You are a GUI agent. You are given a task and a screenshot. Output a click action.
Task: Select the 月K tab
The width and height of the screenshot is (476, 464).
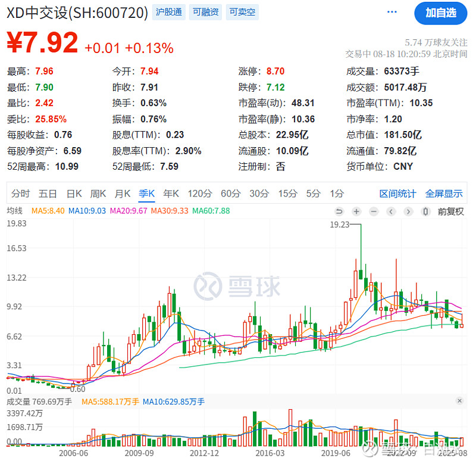pyautogui.click(x=123, y=194)
